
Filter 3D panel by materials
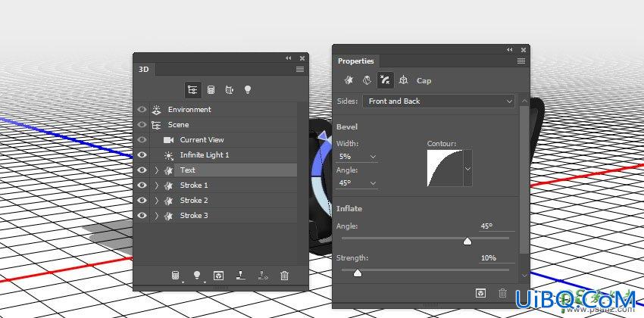pyautogui.click(x=229, y=89)
